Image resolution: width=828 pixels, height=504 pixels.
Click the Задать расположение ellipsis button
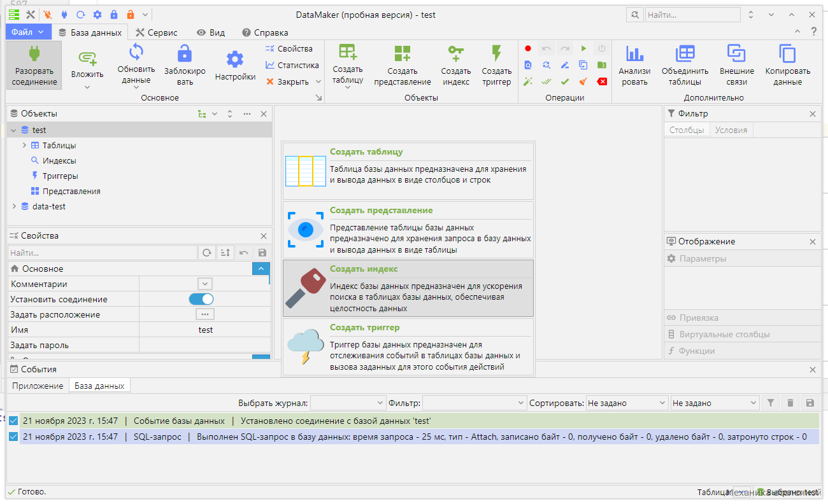tap(204, 314)
